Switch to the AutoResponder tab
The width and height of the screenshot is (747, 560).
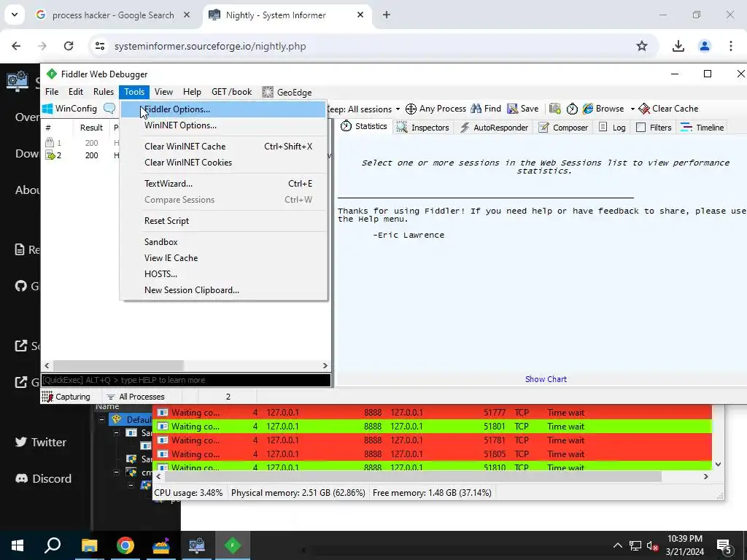pos(494,127)
